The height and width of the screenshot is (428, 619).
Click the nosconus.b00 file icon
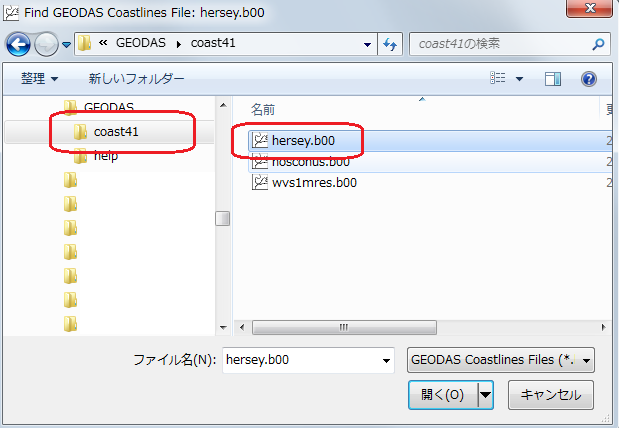click(x=260, y=161)
